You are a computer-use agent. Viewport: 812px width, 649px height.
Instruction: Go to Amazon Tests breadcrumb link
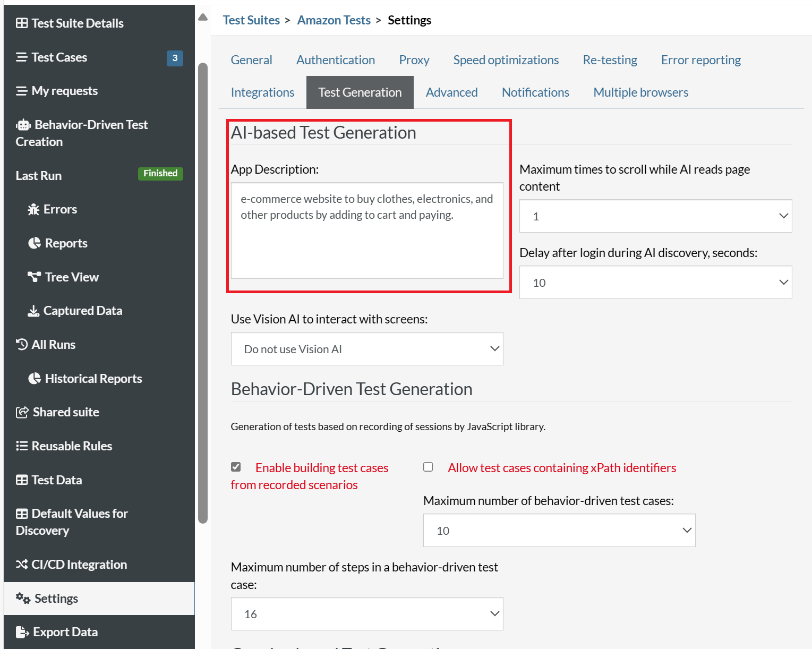(334, 20)
